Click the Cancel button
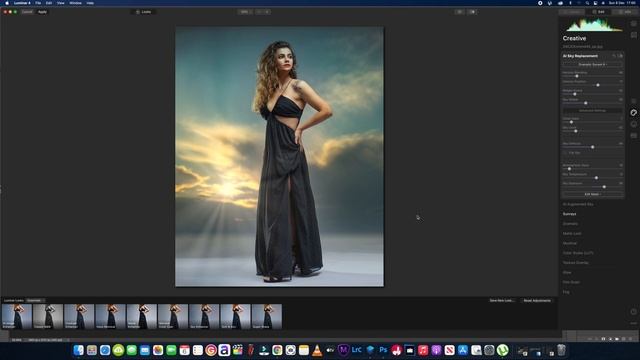The image size is (640, 360). click(27, 12)
